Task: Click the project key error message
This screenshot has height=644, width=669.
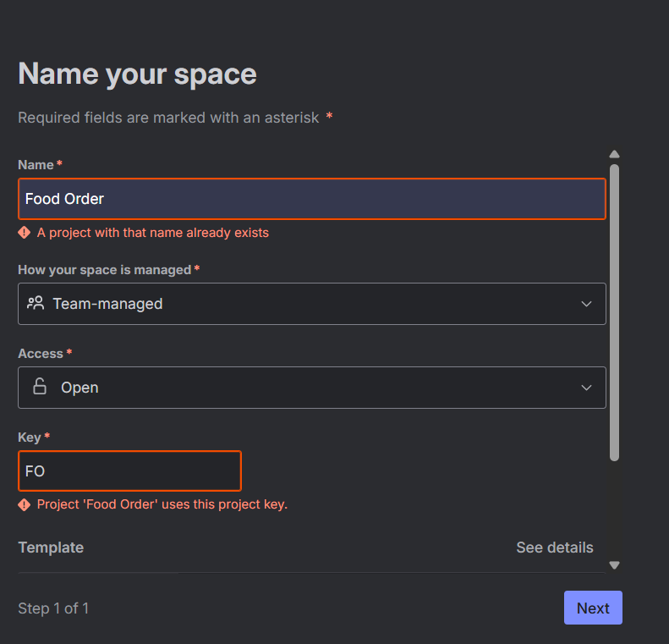Action: click(162, 504)
